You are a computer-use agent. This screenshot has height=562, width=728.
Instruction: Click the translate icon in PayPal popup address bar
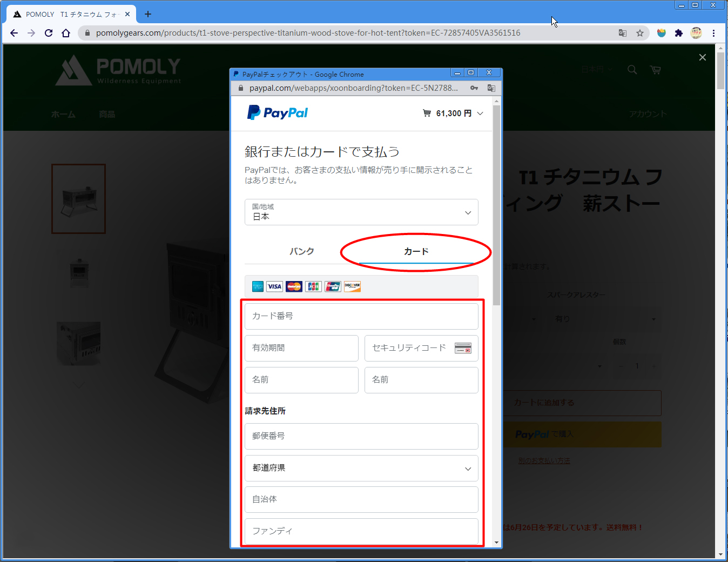click(x=491, y=88)
